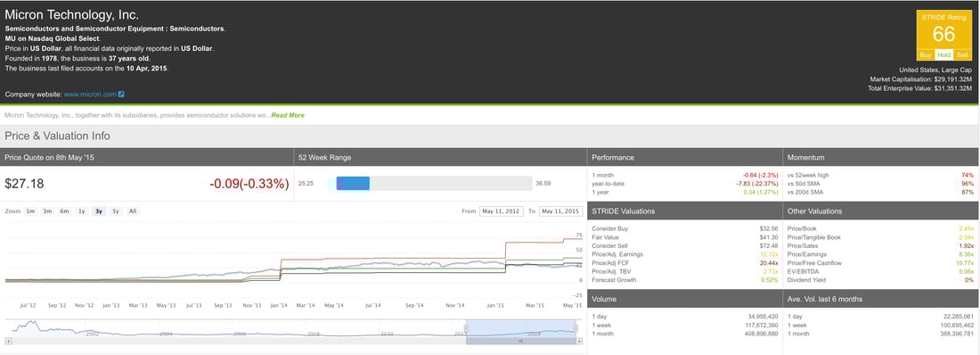Screen dimensions: 980x355
Task: Click the STRIDE Valuations panel header
Action: [684, 211]
